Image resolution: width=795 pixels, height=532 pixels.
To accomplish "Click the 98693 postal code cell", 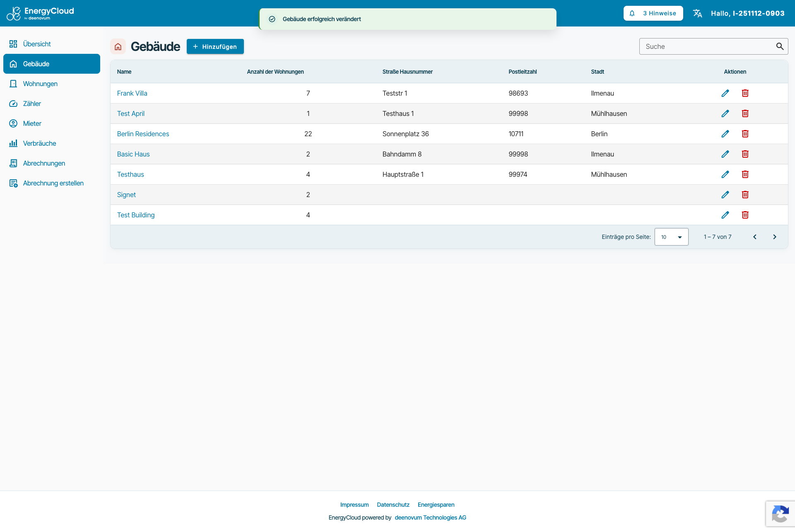I will [x=518, y=93].
